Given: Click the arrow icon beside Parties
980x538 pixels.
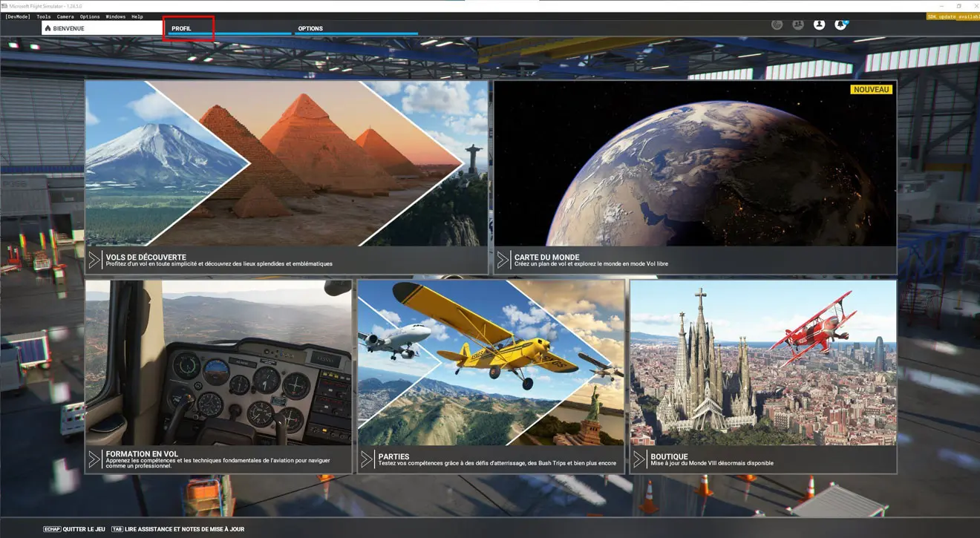Looking at the screenshot, I should (366, 459).
